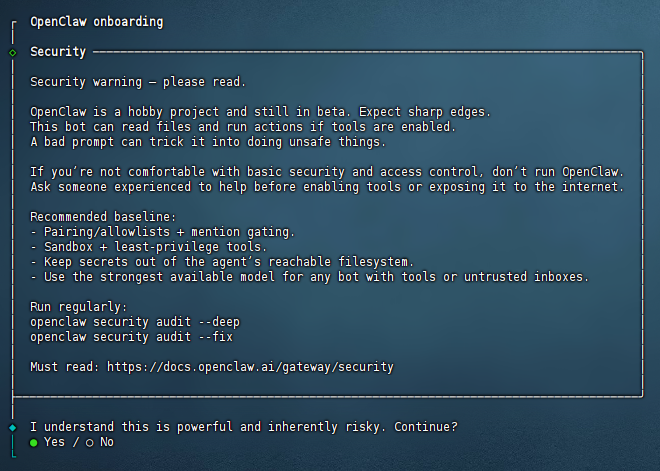Viewport: 660px width, 471px height.
Task: Click the 'I understand this is powerful' prompt
Action: pos(244,427)
